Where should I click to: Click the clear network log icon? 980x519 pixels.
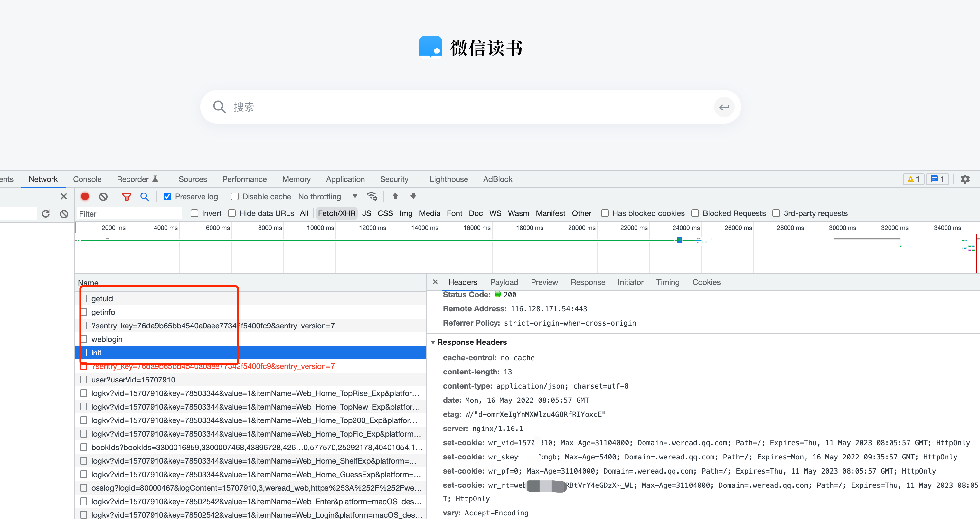pos(103,196)
